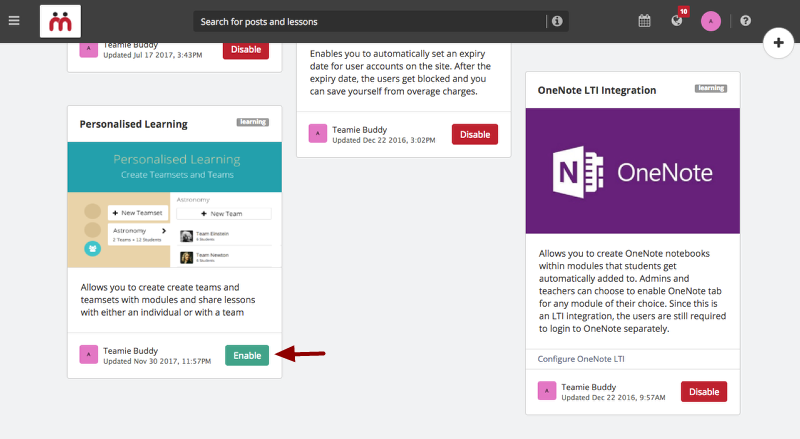Click the Personalised Learning title
800x439 pixels.
134,124
